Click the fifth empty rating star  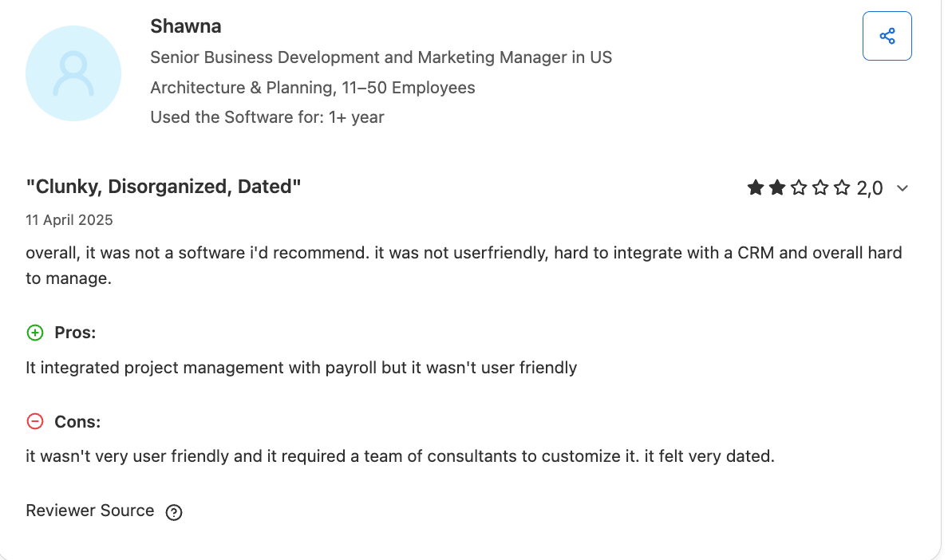[x=841, y=187]
